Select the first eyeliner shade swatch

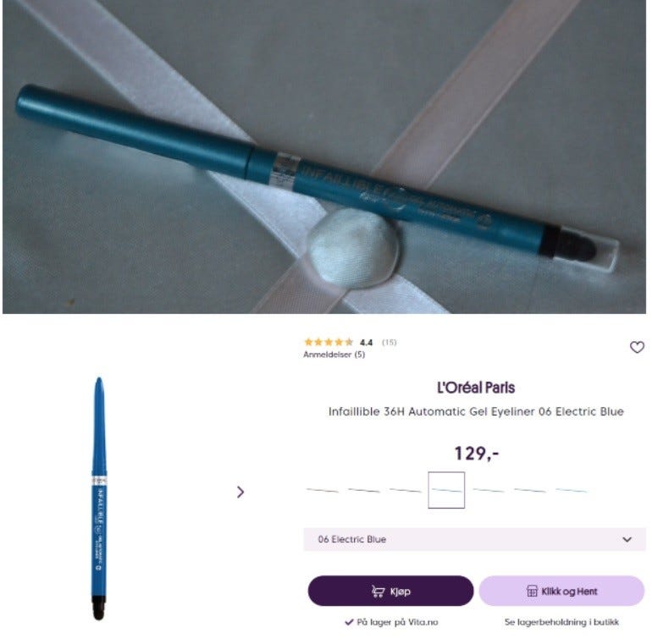point(323,490)
